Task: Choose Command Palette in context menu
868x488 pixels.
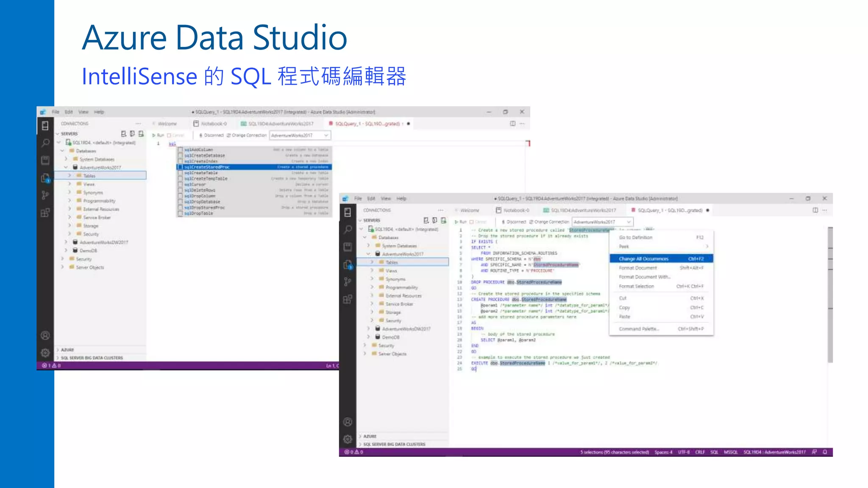Action: click(661, 329)
